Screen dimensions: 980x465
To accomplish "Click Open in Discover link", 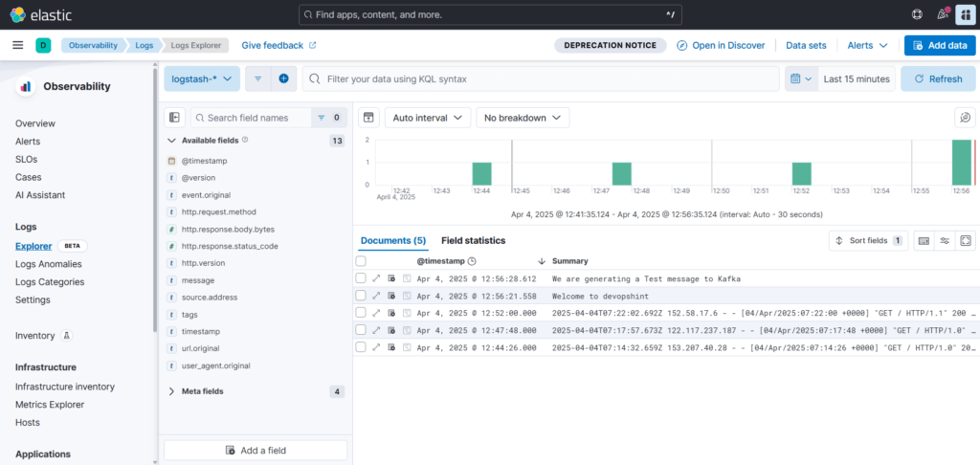I will coord(722,45).
